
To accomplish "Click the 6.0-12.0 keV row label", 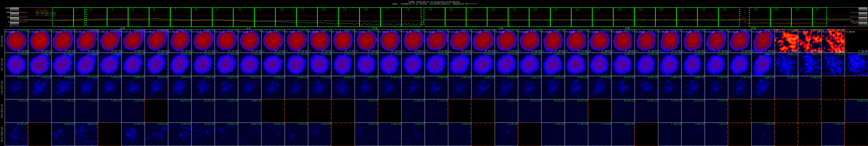I will click(x=2, y=64).
